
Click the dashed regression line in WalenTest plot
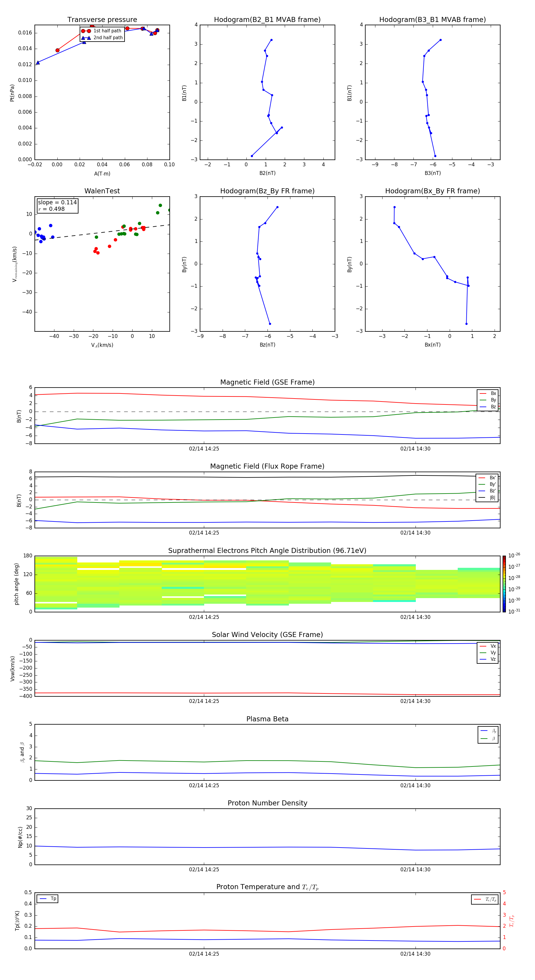point(102,233)
